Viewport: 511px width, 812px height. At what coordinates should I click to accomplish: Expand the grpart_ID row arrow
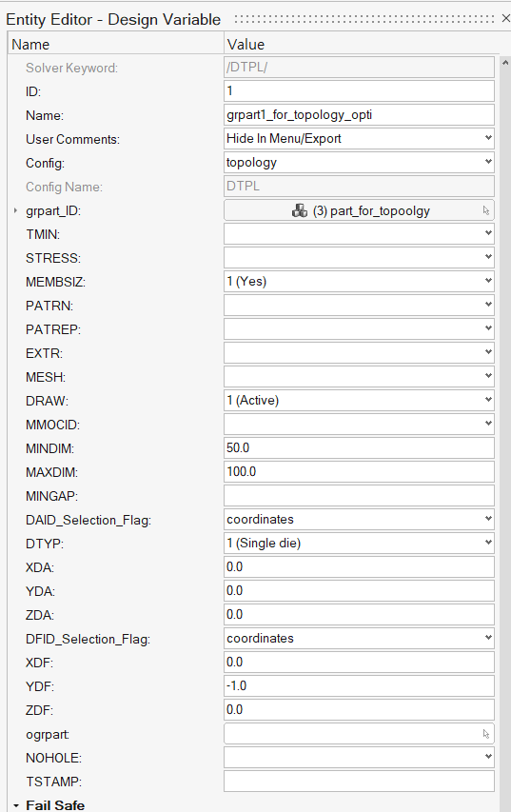pyautogui.click(x=15, y=210)
